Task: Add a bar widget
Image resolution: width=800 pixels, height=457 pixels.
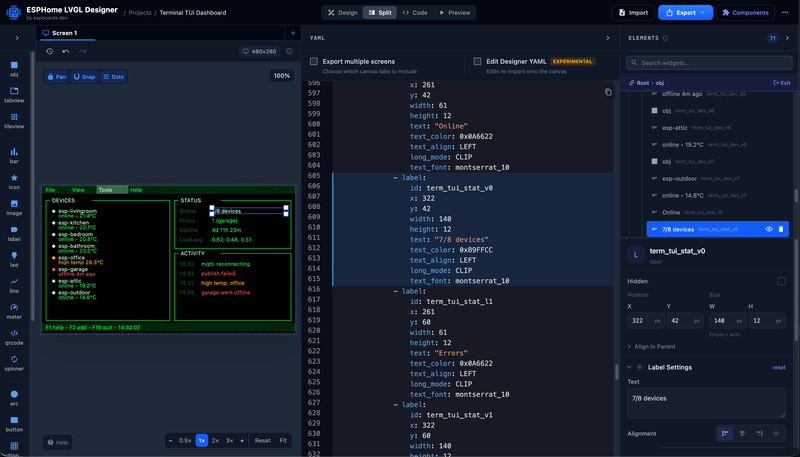Action: (14, 156)
